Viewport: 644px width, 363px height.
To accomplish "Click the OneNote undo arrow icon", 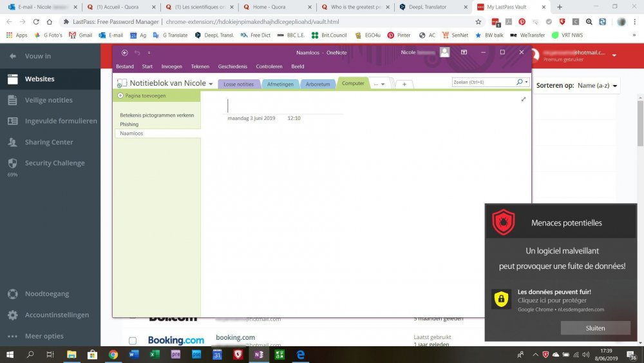I will coord(137,53).
